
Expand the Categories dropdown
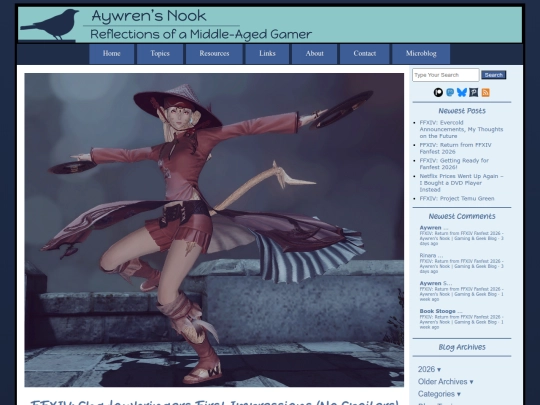click(439, 394)
